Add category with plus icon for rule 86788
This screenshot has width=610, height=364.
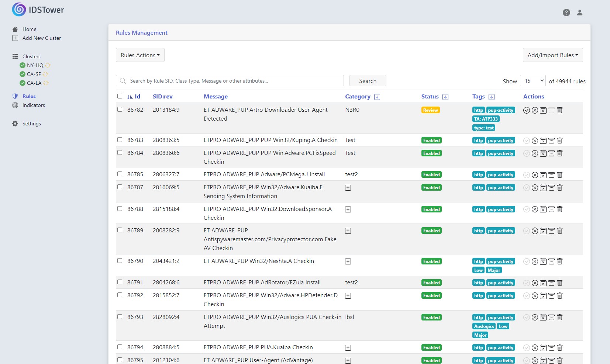click(x=348, y=209)
